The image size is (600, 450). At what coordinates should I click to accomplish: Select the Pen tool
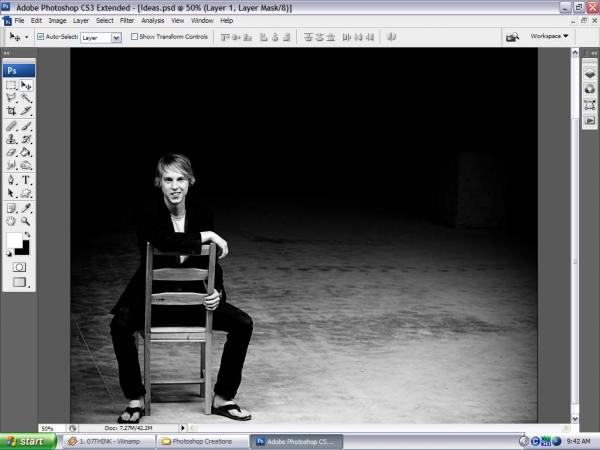[11, 180]
